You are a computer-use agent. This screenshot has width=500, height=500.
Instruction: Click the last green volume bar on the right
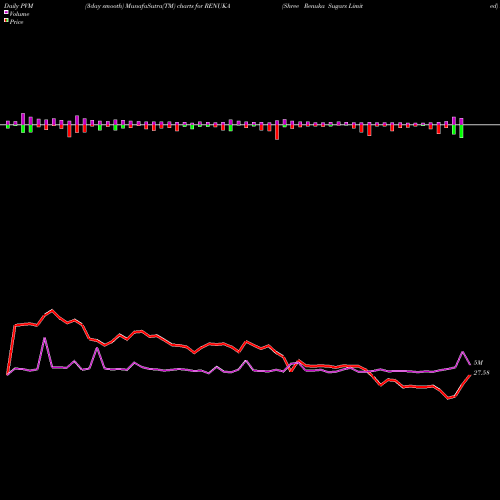pos(461,131)
